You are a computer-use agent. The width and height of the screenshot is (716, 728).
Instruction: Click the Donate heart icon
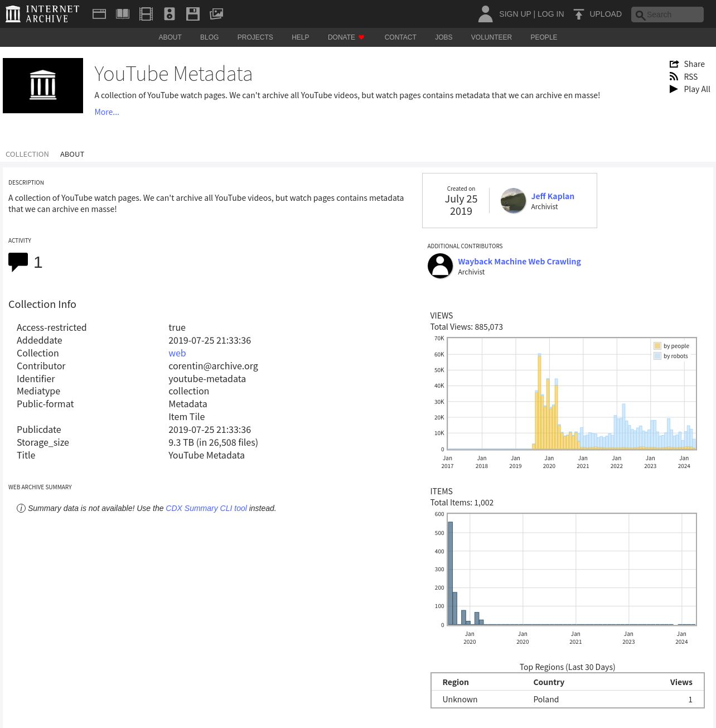point(361,37)
